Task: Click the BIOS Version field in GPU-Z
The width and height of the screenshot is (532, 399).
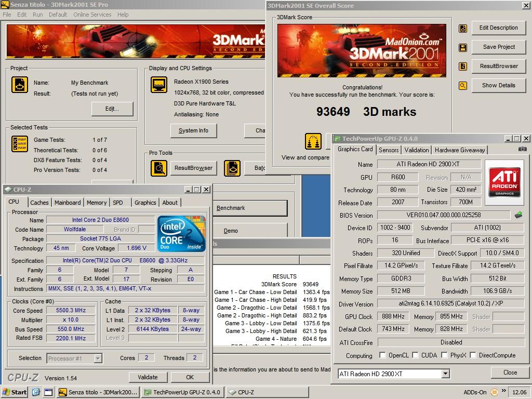Action: [444, 215]
